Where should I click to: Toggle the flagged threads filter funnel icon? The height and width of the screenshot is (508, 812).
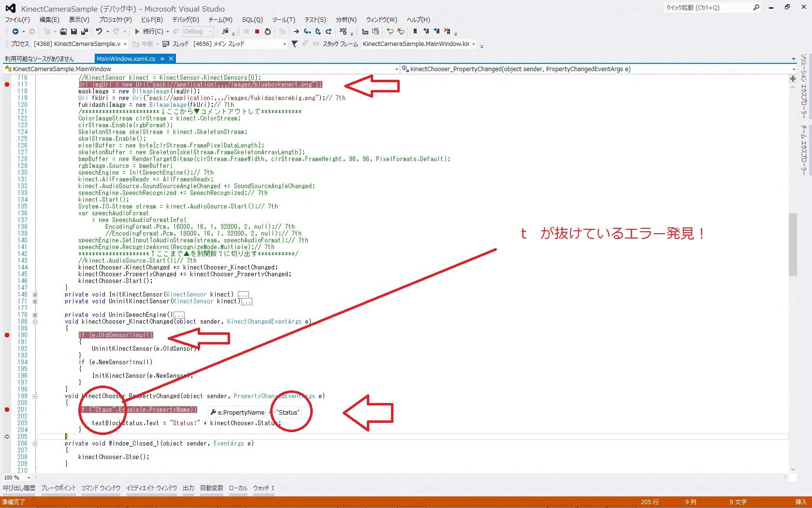[294, 44]
